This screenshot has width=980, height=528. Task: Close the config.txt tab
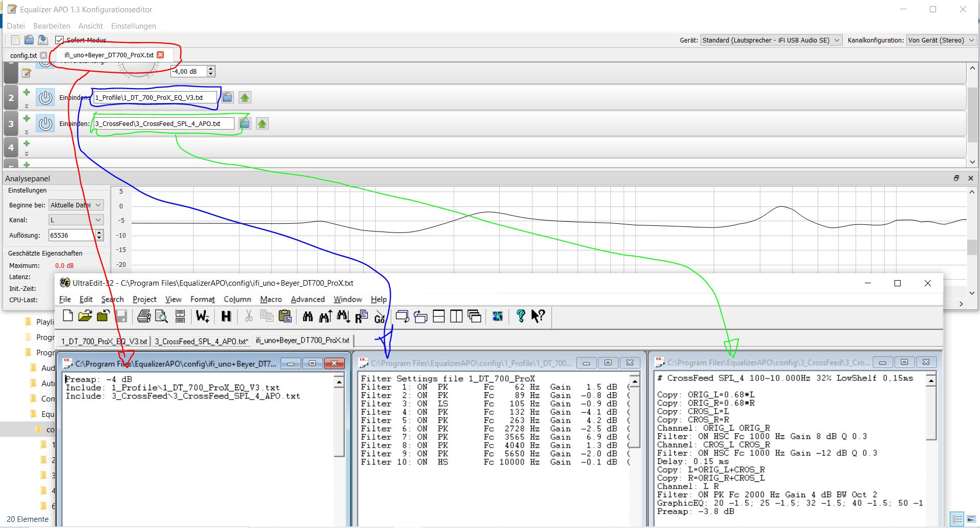(x=44, y=55)
